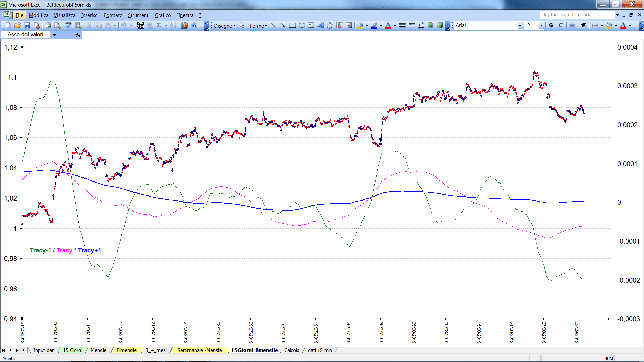This screenshot has width=644, height=362.
Task: Click the Print icon
Action: pyautogui.click(x=48, y=25)
